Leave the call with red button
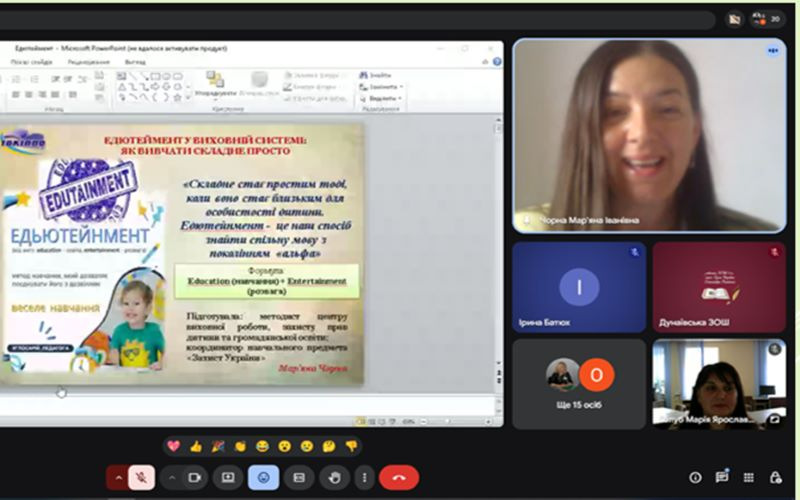The height and width of the screenshot is (500, 800). [399, 478]
